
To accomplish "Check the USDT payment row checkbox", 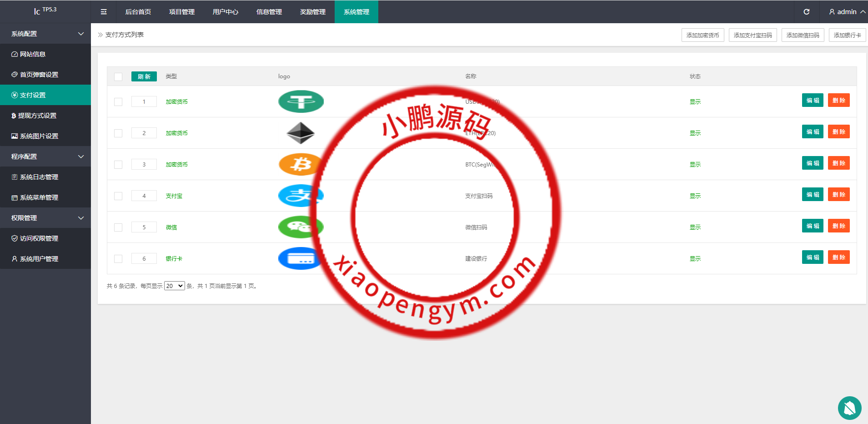I will point(118,101).
